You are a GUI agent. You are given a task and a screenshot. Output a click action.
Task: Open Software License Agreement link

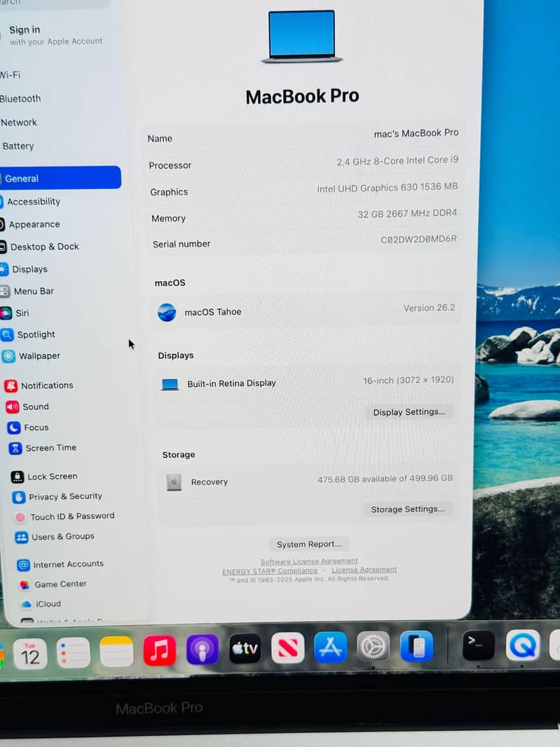309,561
